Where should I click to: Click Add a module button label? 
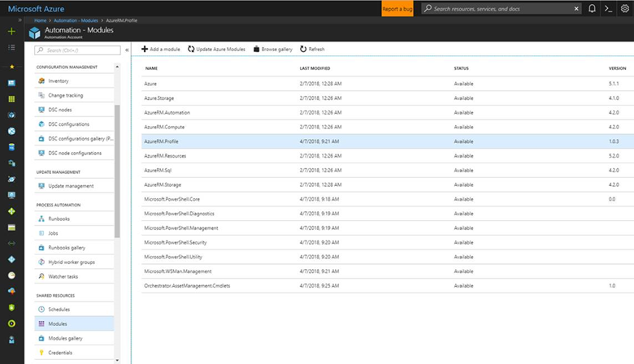[x=165, y=50]
